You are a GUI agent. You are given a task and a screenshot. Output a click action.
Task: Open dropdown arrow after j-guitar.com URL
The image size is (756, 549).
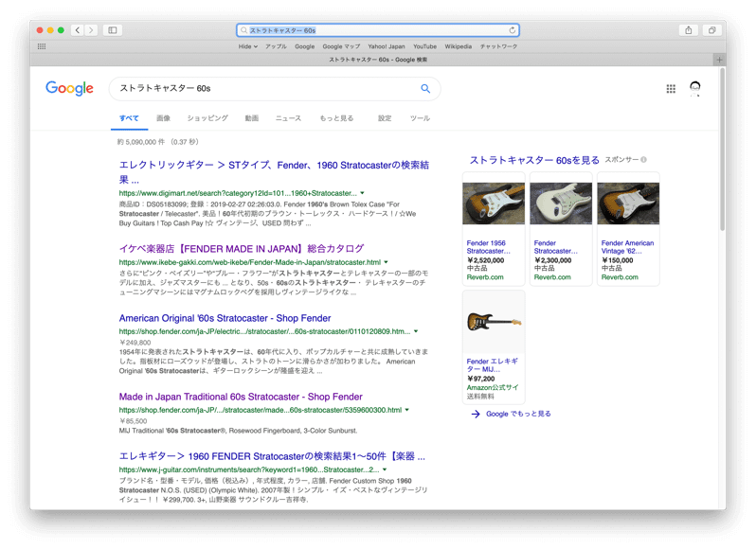click(x=385, y=469)
